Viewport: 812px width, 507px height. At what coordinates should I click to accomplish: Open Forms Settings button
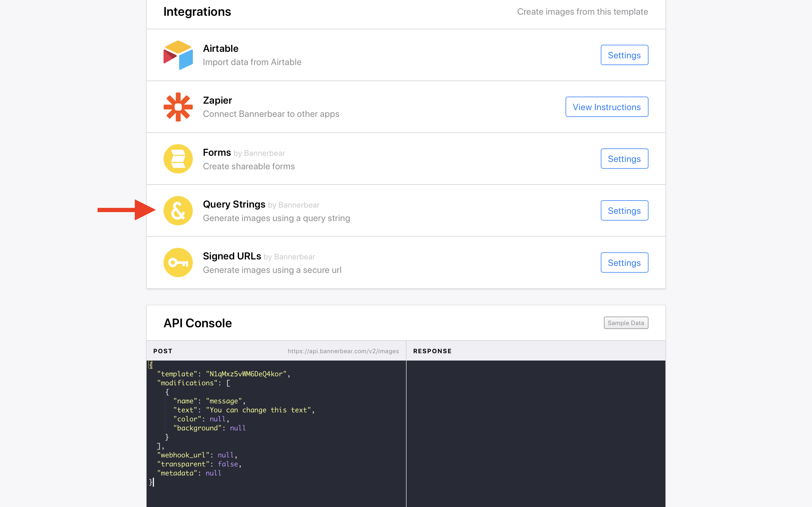[625, 159]
